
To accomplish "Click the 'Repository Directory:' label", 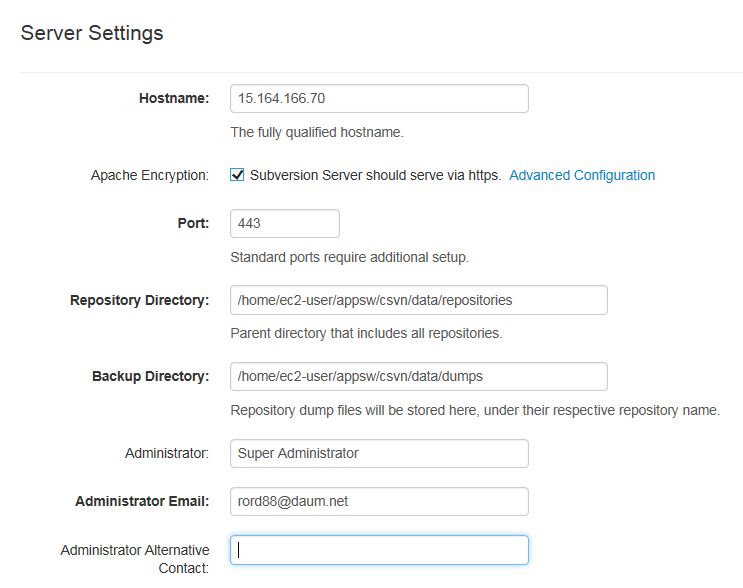I will click(x=139, y=300).
